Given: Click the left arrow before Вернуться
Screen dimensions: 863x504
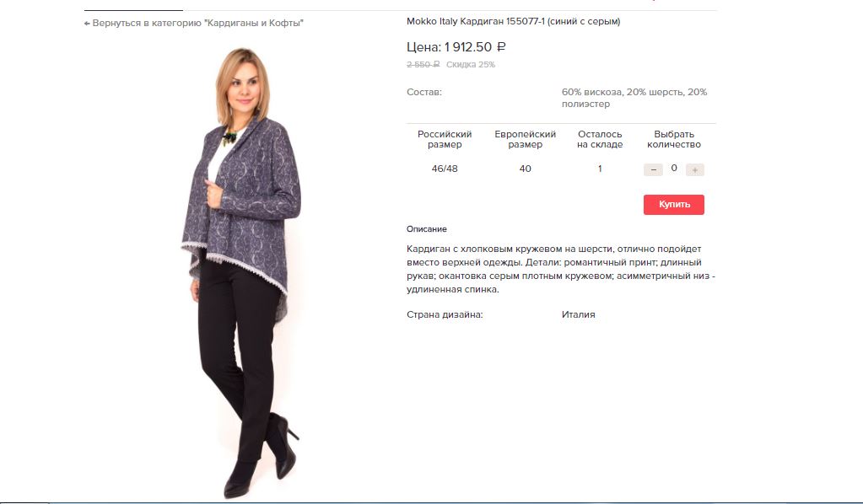Looking at the screenshot, I should [x=87, y=24].
